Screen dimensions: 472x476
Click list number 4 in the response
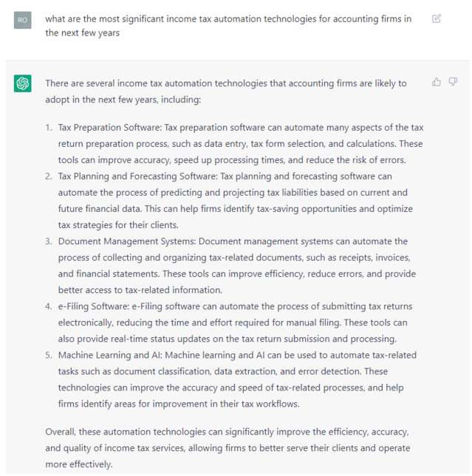(48, 306)
